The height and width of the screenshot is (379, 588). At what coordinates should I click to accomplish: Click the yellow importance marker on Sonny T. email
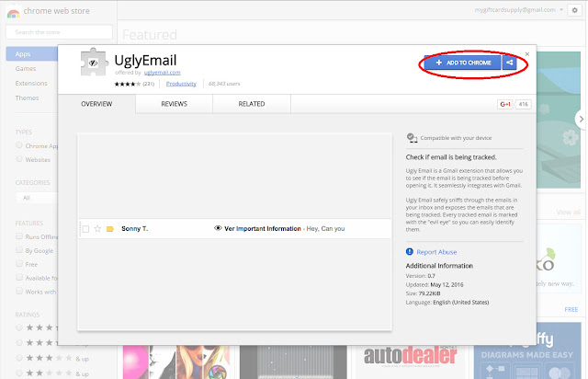tap(110, 229)
